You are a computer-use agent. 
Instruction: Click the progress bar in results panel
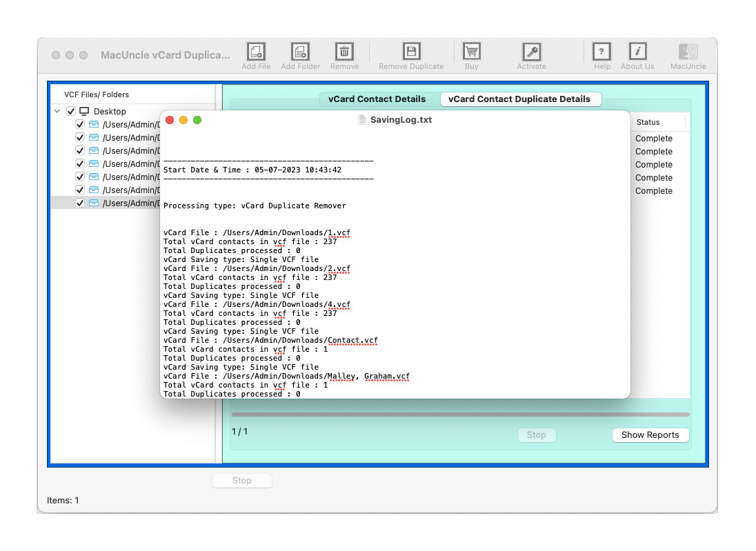[x=460, y=414]
